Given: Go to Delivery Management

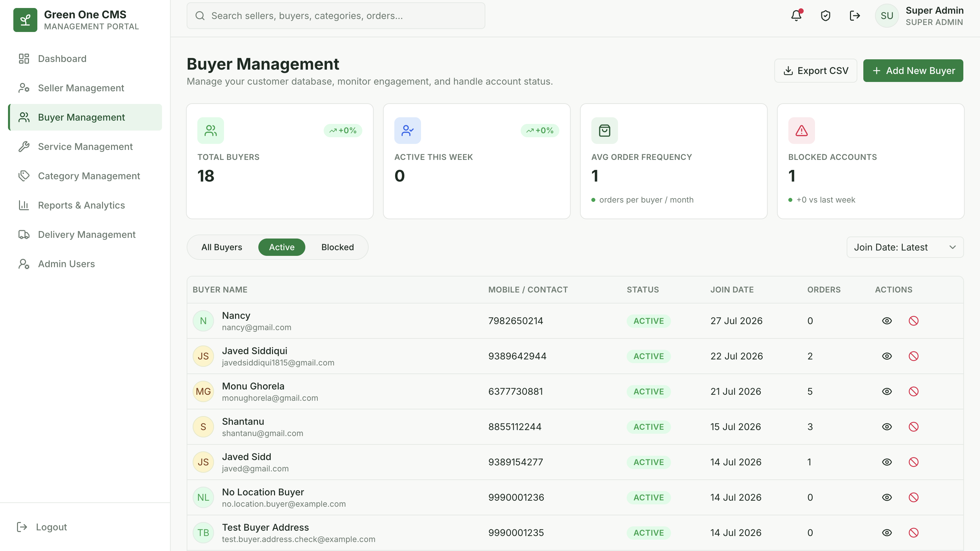Looking at the screenshot, I should click(85, 235).
